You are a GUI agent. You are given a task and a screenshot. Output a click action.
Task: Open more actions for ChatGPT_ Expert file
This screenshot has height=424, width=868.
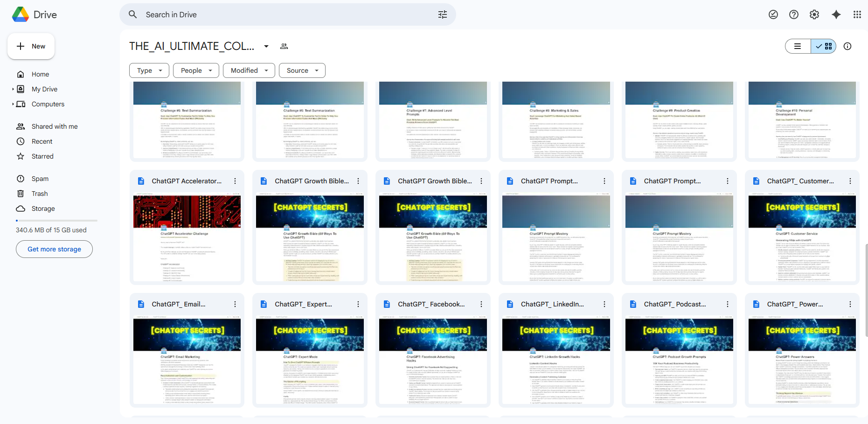coord(358,304)
